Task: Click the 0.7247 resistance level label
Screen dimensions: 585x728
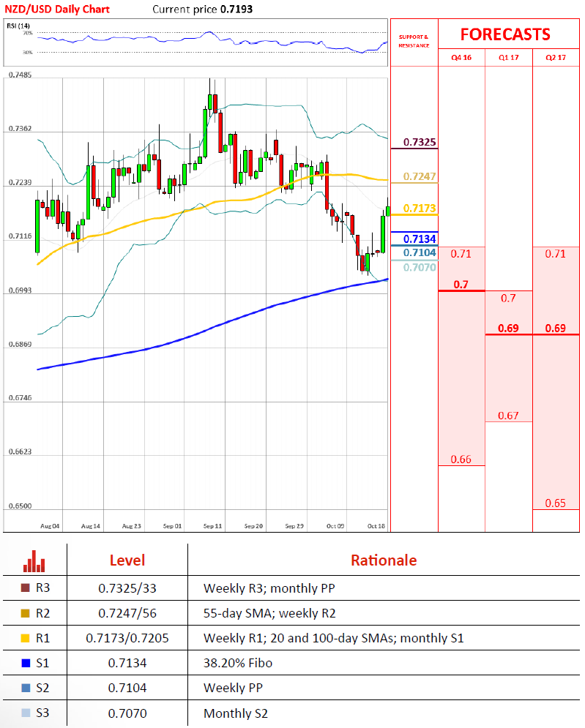Action: pos(420,176)
